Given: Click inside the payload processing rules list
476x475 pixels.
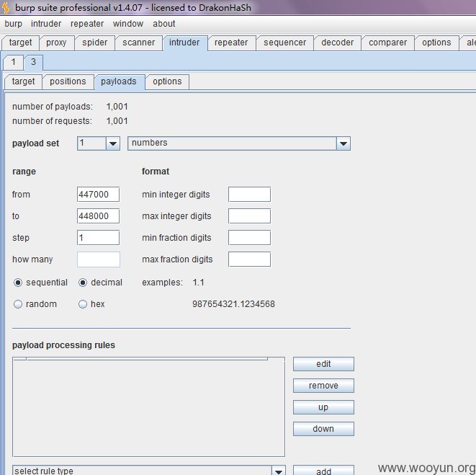Looking at the screenshot, I should click(x=149, y=407).
